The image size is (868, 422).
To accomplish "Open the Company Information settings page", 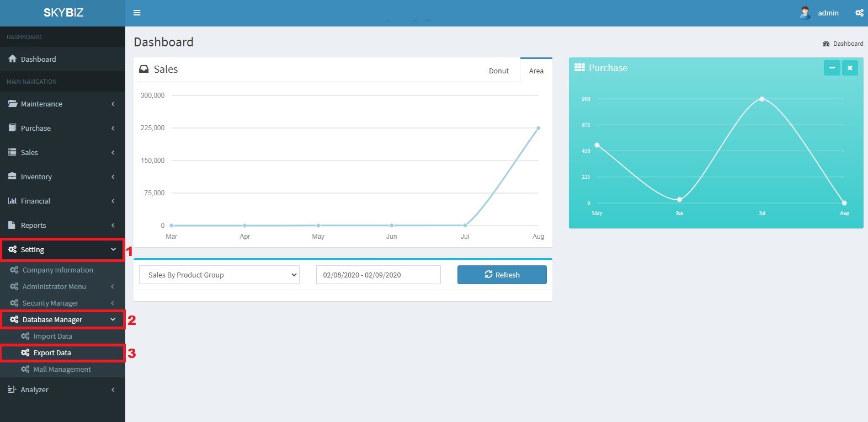I will pyautogui.click(x=57, y=270).
